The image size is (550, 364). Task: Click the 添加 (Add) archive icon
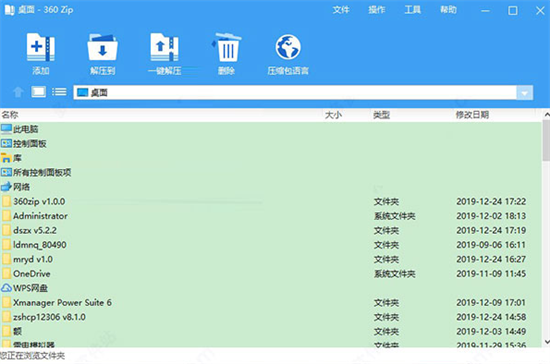[x=41, y=47]
